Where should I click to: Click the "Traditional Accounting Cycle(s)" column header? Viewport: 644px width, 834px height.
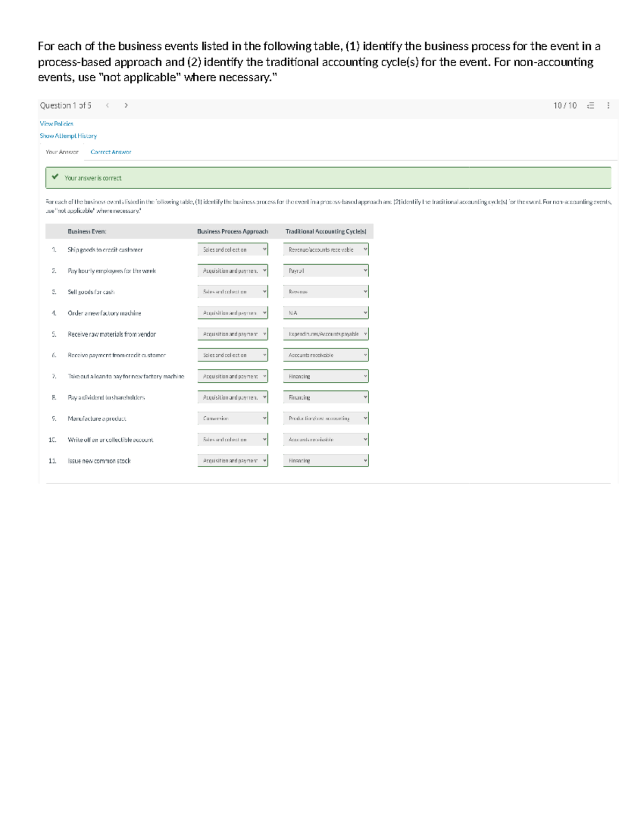[326, 231]
